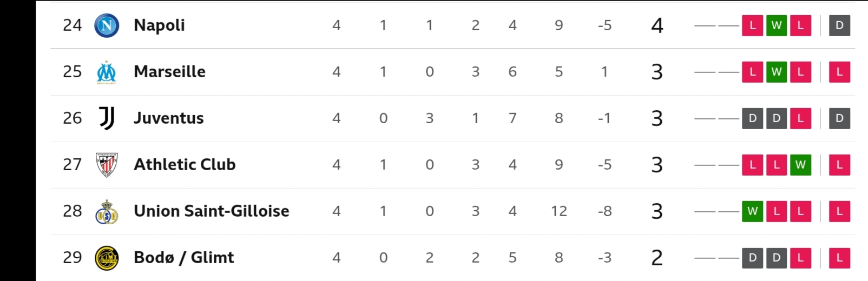Click Bodø / Glimt's points total of 2
Image resolution: width=868 pixels, height=281 pixels.
[x=657, y=258]
